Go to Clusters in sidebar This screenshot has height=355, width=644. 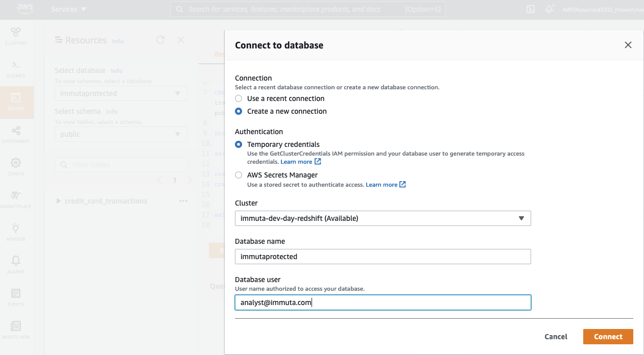tap(16, 36)
